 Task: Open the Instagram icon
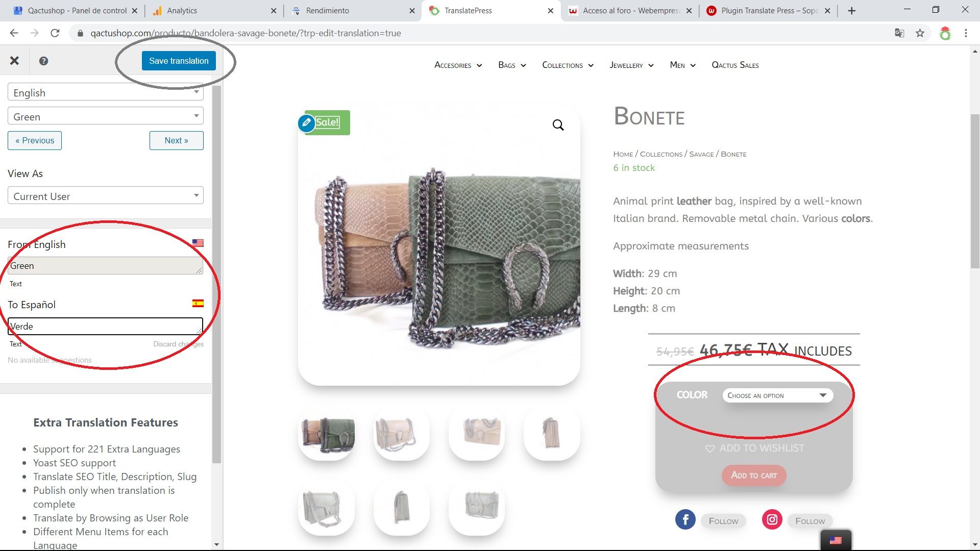point(772,519)
